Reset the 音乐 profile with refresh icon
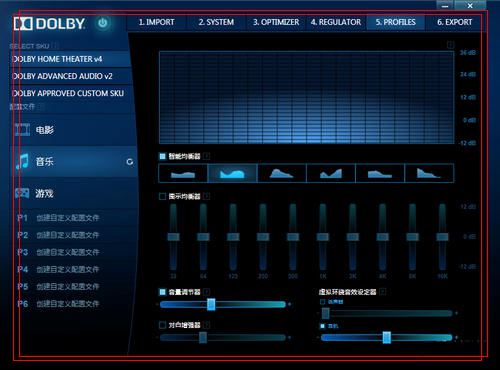The image size is (500, 370). pos(130,162)
